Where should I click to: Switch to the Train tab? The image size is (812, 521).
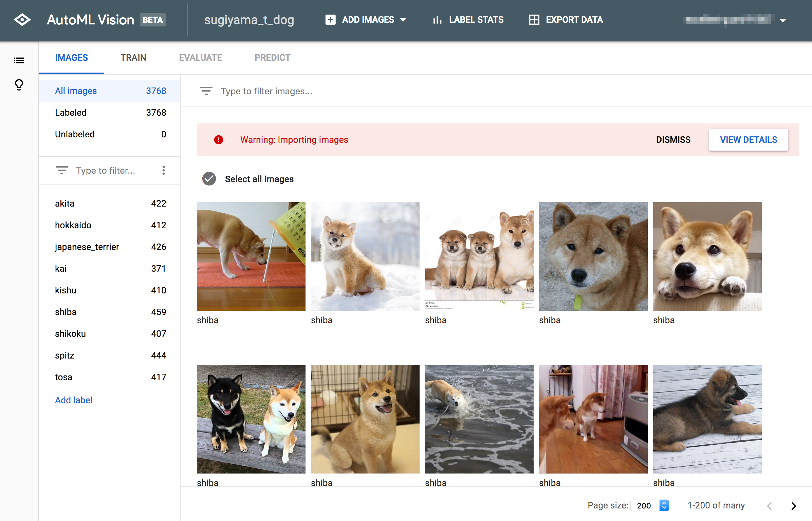133,58
